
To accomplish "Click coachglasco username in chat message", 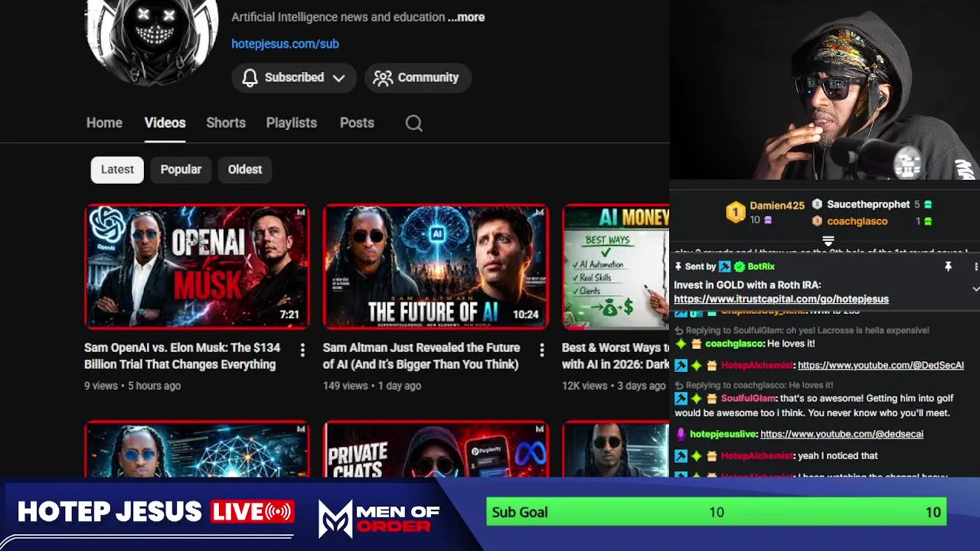I will pos(733,344).
